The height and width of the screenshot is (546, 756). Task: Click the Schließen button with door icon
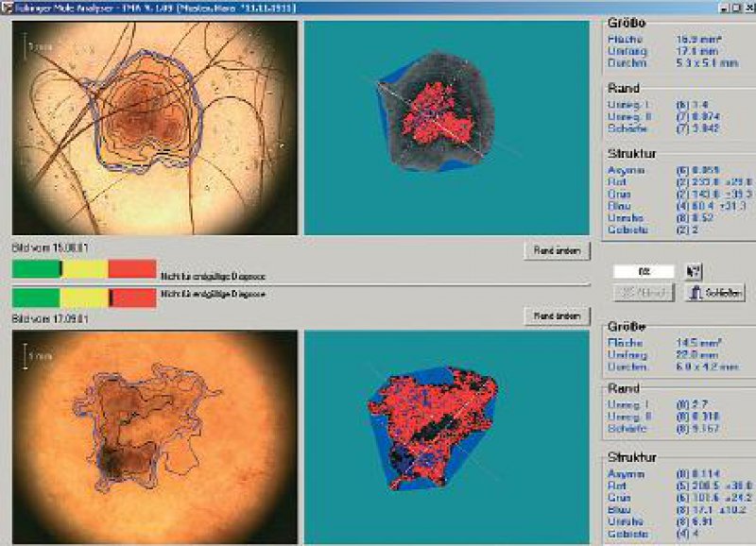(715, 293)
